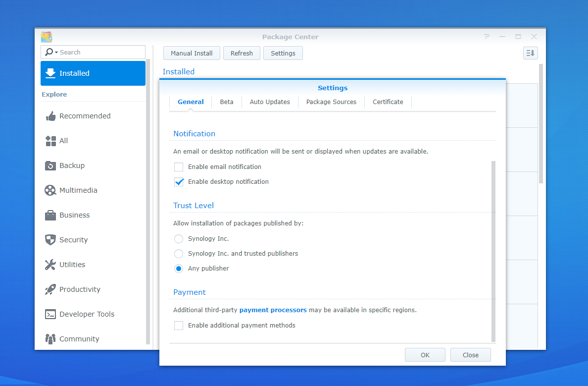The height and width of the screenshot is (386, 588).
Task: Select the Backup category icon
Action: click(x=50, y=165)
